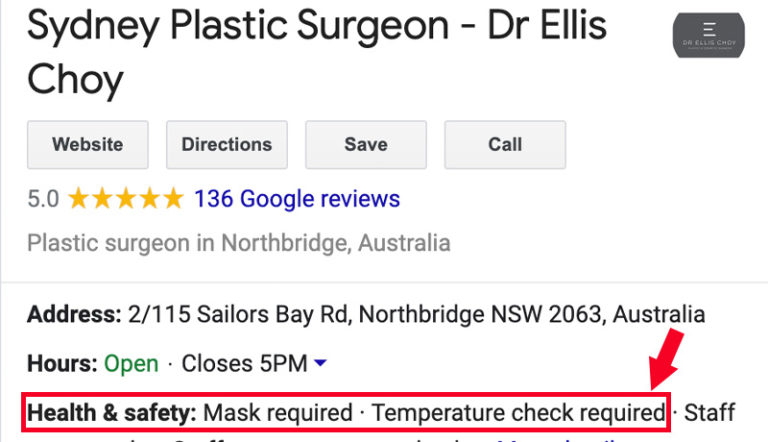Select the business title heading

tap(317, 52)
